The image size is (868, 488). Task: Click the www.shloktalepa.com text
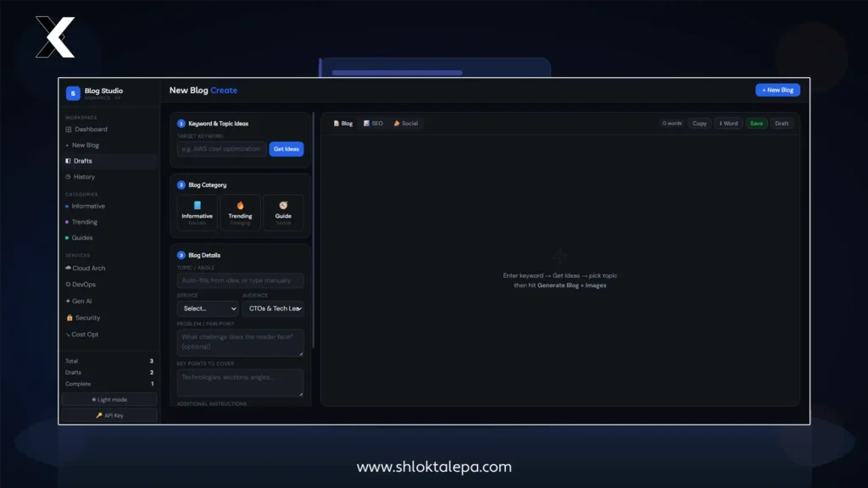[434, 467]
